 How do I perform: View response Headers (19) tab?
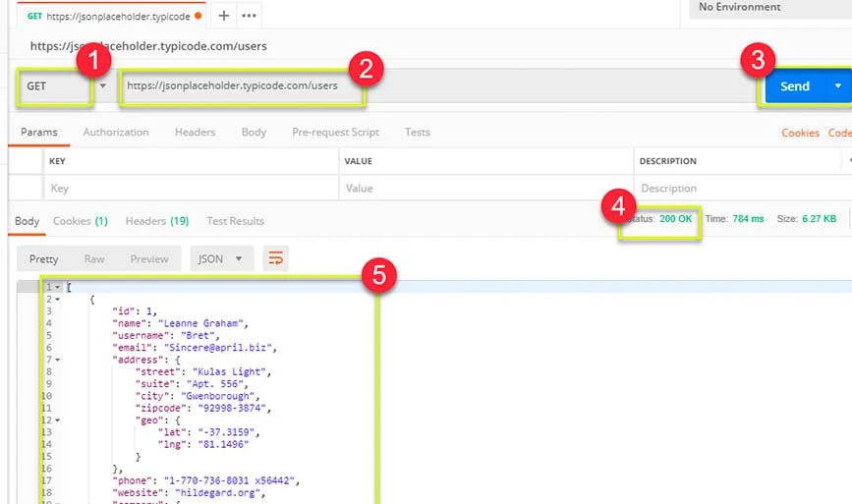(157, 221)
